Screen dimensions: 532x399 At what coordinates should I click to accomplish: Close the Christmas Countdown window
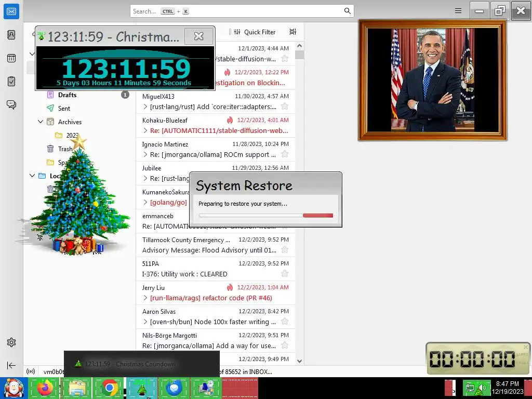199,36
